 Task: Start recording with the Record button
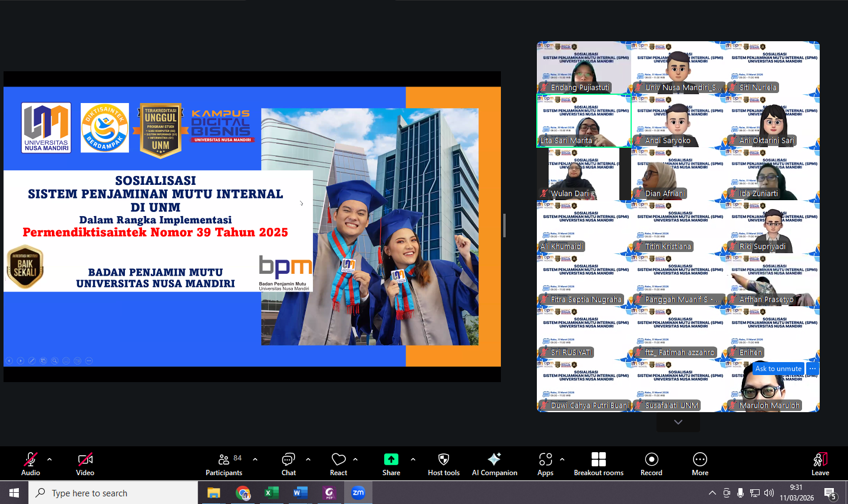point(651,459)
